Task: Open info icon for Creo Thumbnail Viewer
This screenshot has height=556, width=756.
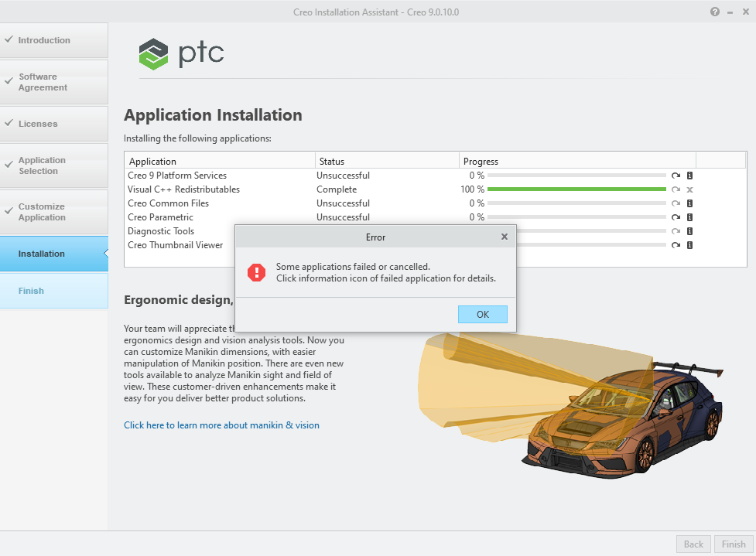Action: tap(690, 245)
